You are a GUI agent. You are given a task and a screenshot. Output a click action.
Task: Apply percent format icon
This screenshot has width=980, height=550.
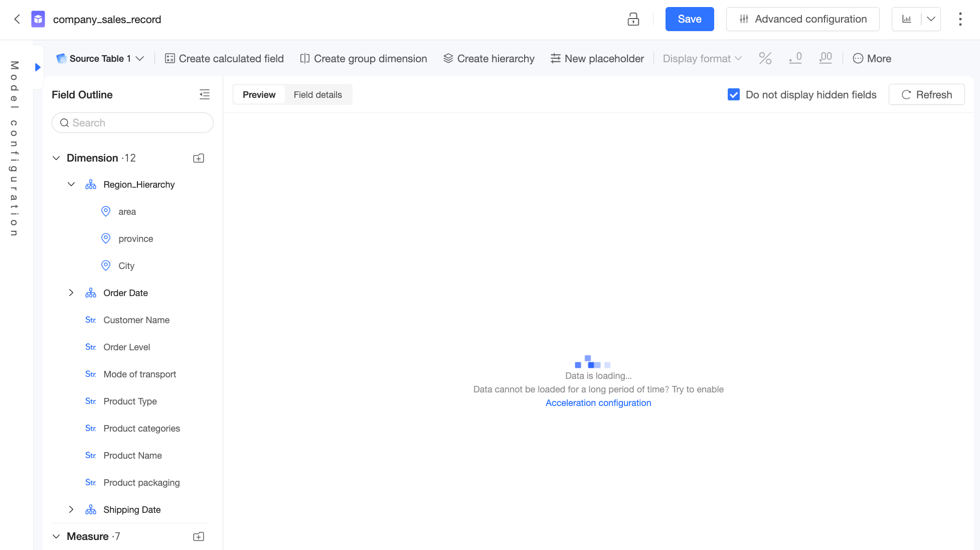[x=765, y=59]
